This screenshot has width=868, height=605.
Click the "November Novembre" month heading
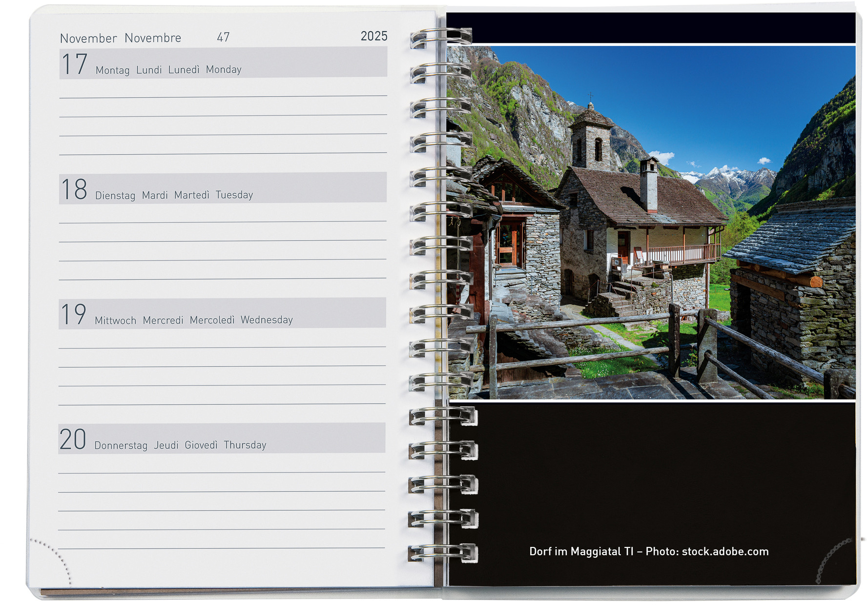pos(120,38)
